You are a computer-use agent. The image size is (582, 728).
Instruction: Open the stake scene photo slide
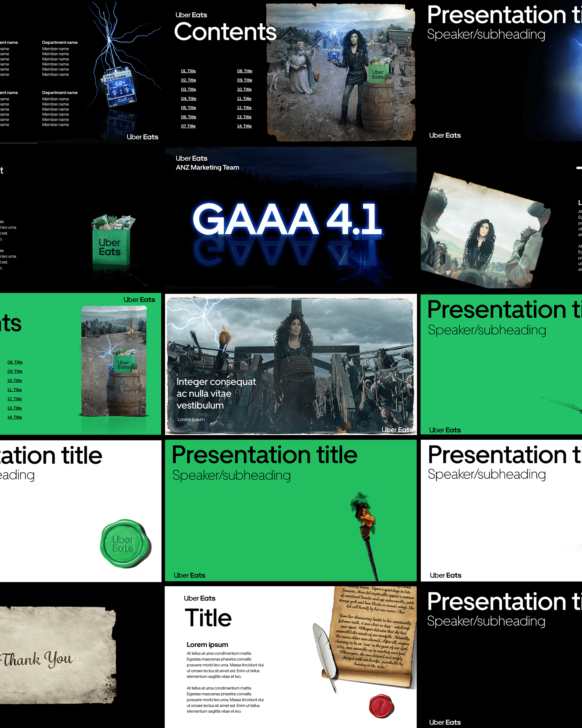click(291, 364)
